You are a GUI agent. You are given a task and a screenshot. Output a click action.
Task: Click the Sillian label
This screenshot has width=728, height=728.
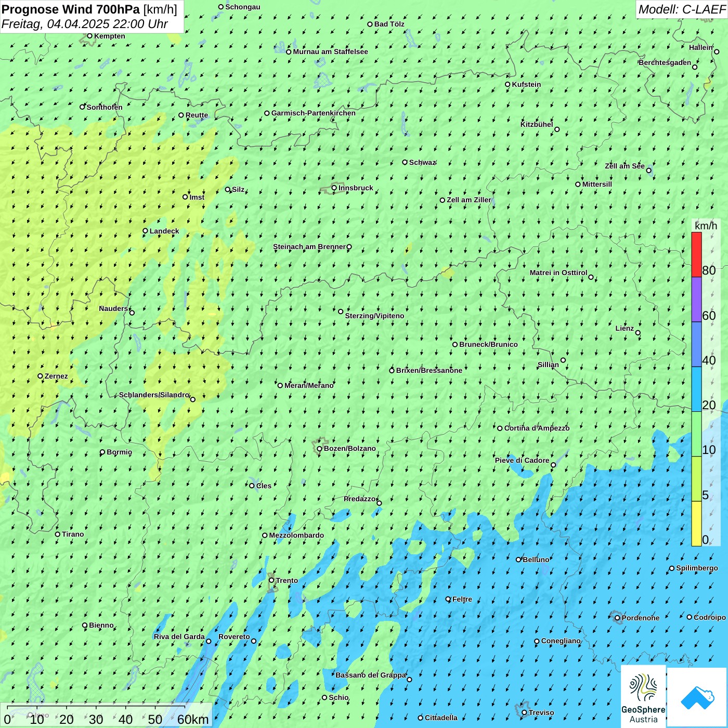pos(548,365)
